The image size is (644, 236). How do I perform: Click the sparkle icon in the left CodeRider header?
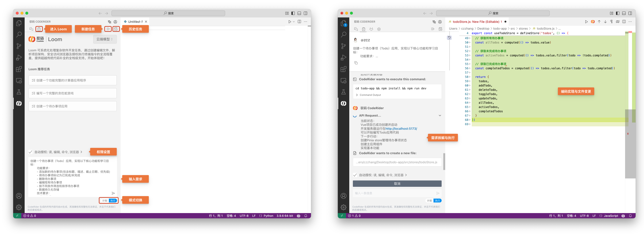click(x=109, y=22)
